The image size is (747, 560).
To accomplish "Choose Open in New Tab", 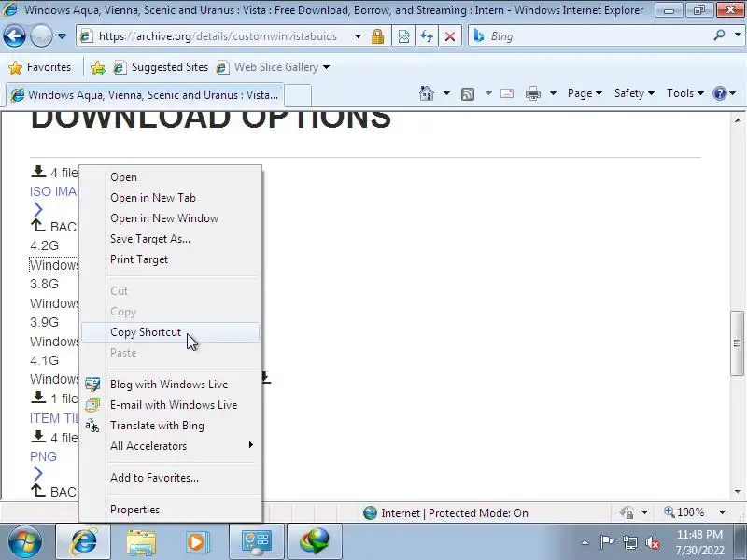I will (171, 198).
